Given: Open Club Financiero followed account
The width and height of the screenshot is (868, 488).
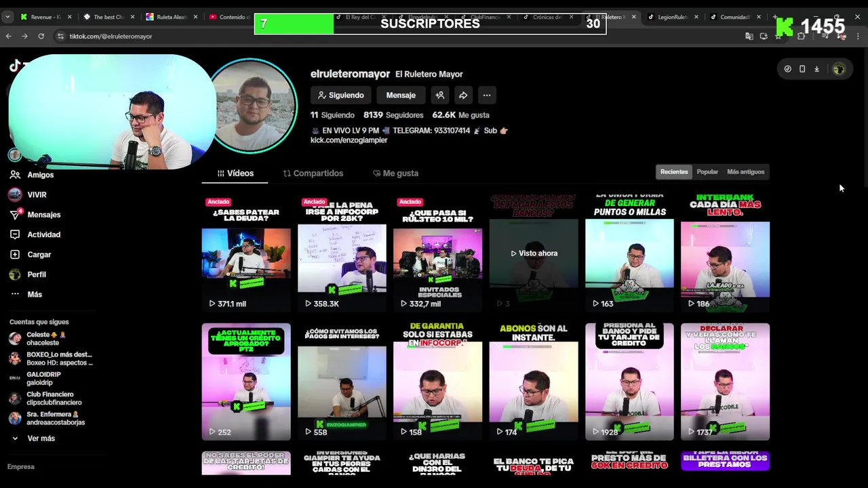Looking at the screenshot, I should coord(45,398).
